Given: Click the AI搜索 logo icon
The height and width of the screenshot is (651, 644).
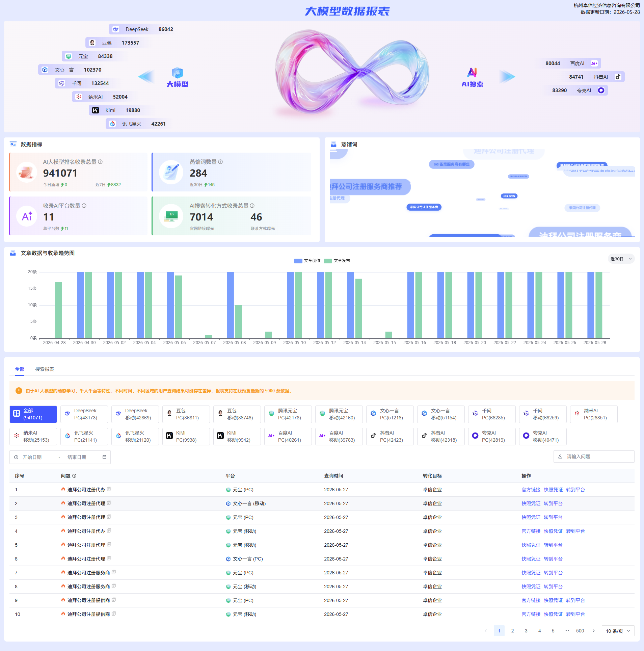Looking at the screenshot, I should (472, 72).
